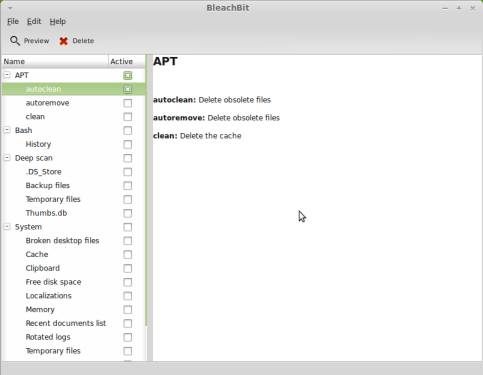Select the Localizations row
This screenshot has height=375, width=483.
tap(73, 296)
